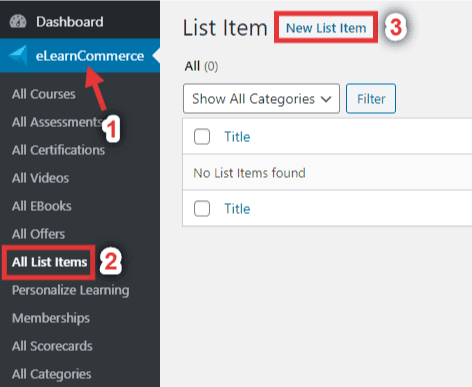Click the chevron on the categories dropdown

click(326, 99)
